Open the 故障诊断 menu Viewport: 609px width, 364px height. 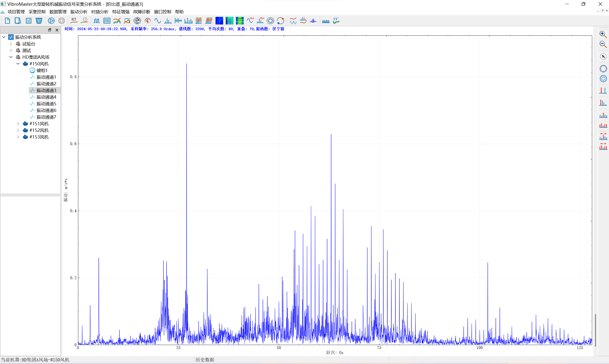pyautogui.click(x=142, y=12)
